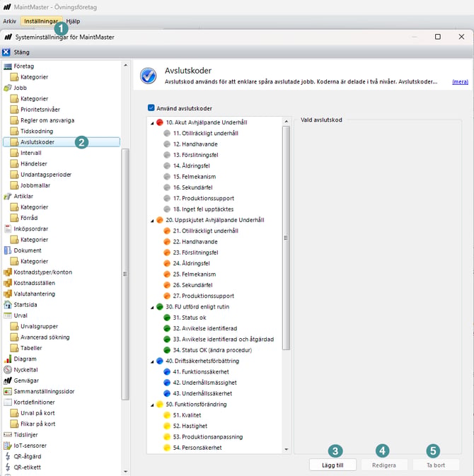
Task: Toggle the Använd avslutskoder checkbox
Action: click(151, 108)
